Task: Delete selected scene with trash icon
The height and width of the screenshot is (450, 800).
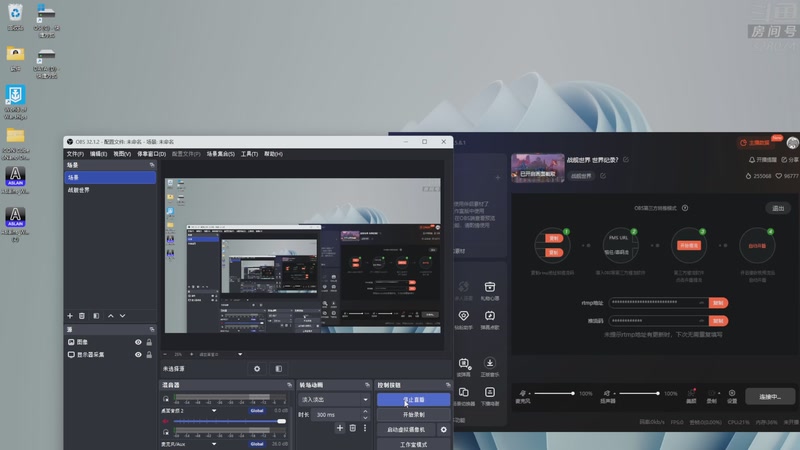Action: tap(82, 316)
